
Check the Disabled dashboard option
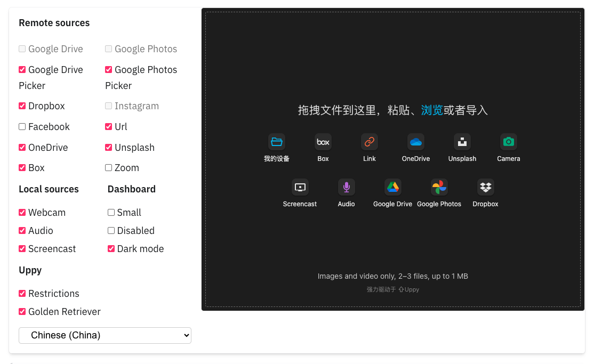tap(111, 231)
